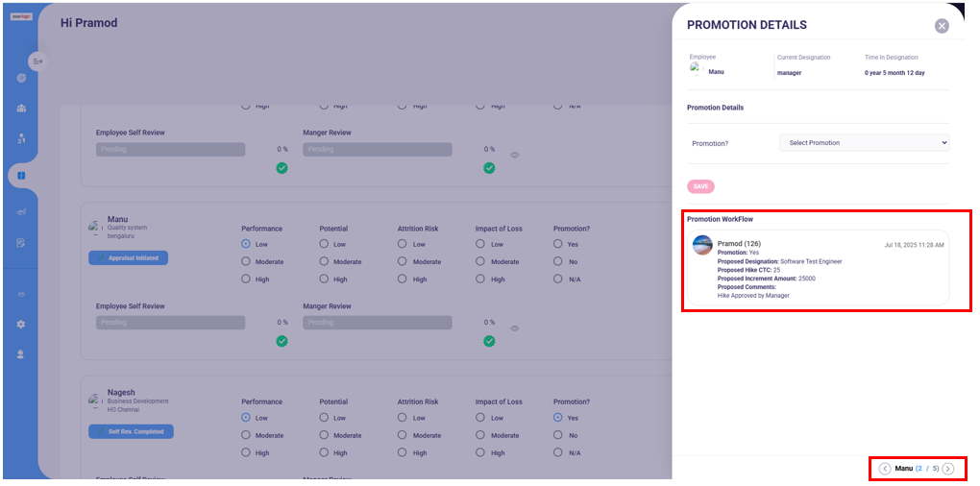Click the Pramod (126) workflow name

tap(739, 244)
